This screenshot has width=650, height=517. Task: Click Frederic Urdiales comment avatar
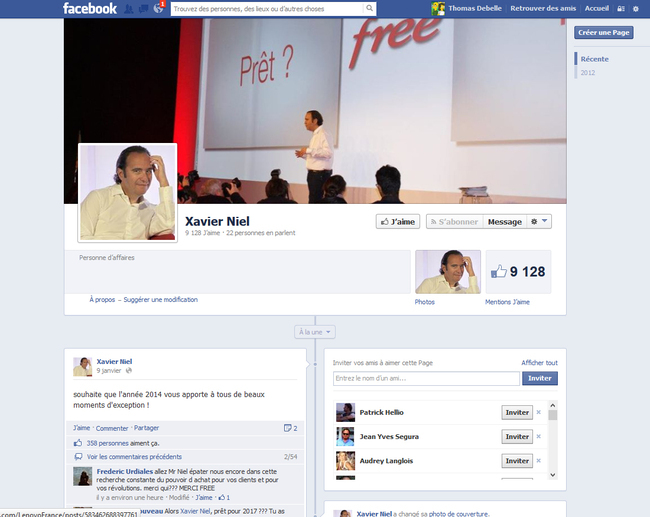[x=82, y=476]
